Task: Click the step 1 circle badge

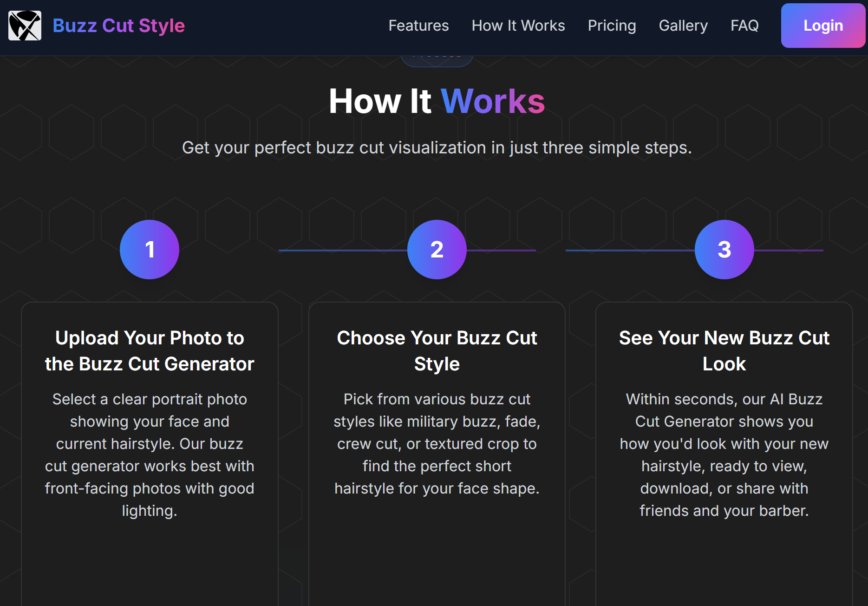Action: tap(150, 250)
